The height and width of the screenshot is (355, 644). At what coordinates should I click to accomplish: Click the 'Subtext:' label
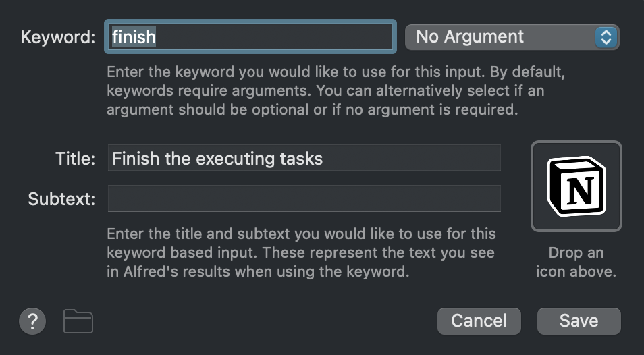(61, 199)
